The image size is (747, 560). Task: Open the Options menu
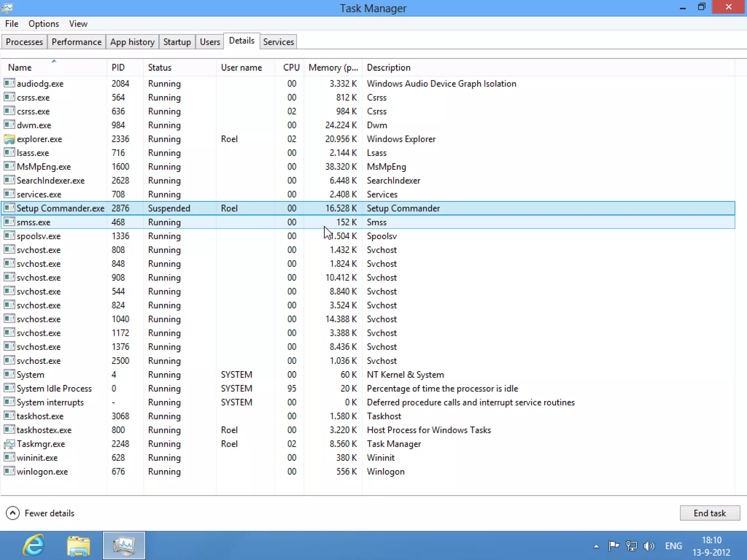point(44,24)
